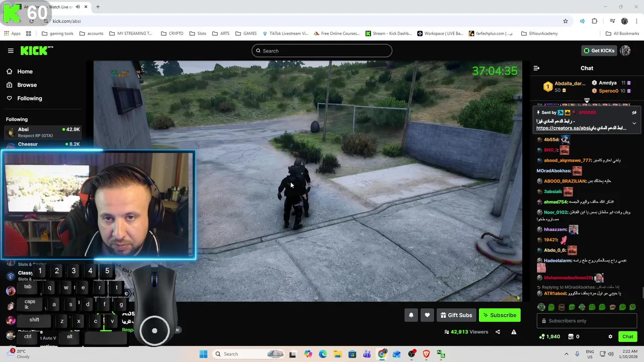Open the user avatar in Kick header
Image resolution: width=644 pixels, height=362 pixels.
(625, 51)
